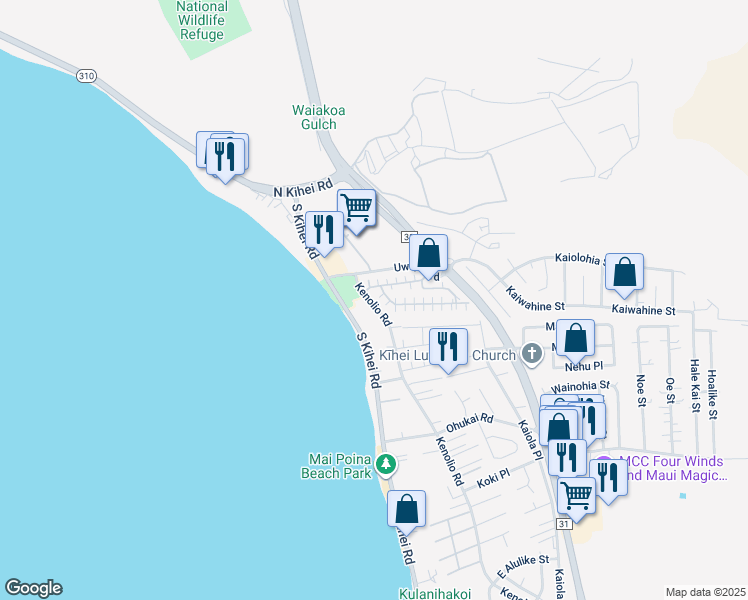Click the Mai Poina Beach Park tree pin

(386, 465)
